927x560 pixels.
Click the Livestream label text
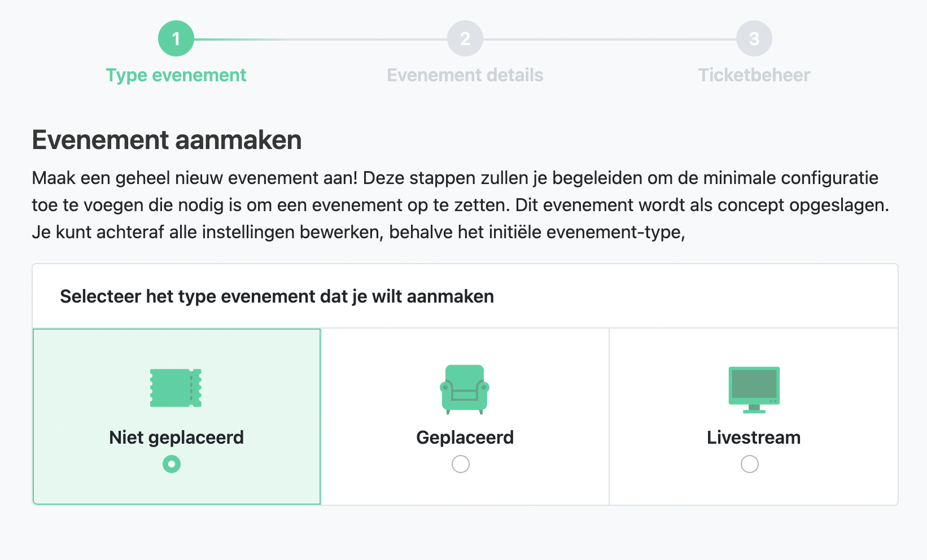[x=754, y=438]
